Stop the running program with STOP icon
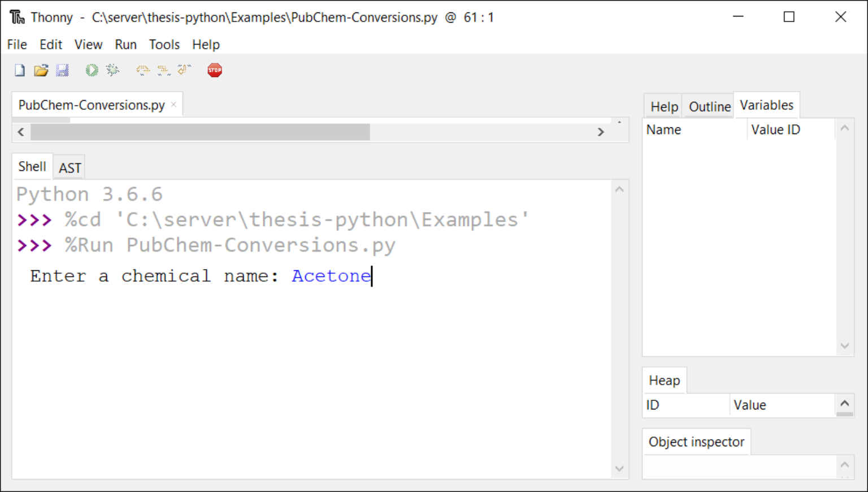 click(x=214, y=70)
